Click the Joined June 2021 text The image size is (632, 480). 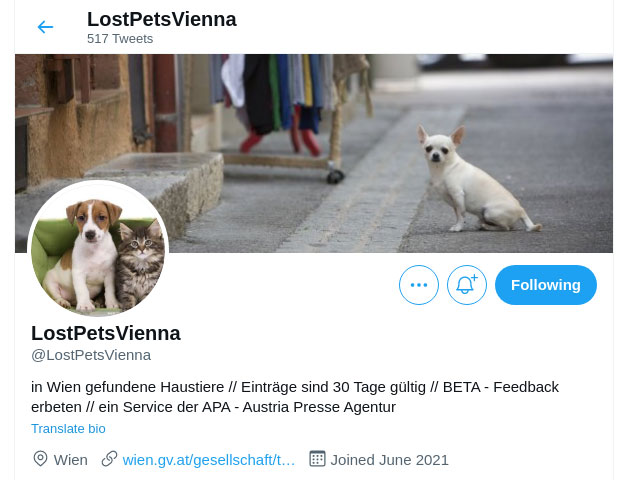tap(389, 460)
